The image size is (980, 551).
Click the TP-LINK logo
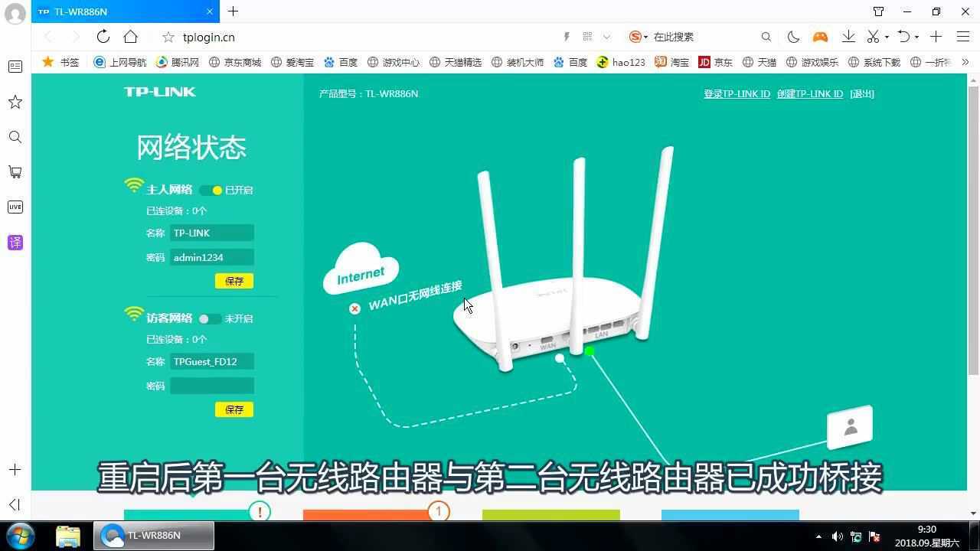160,92
